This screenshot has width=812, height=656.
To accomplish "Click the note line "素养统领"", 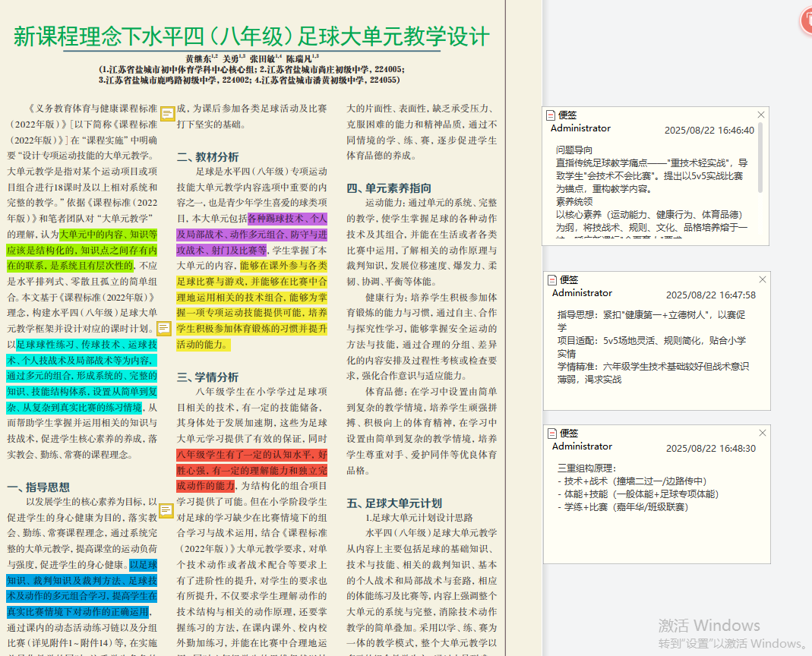I will click(x=574, y=201).
